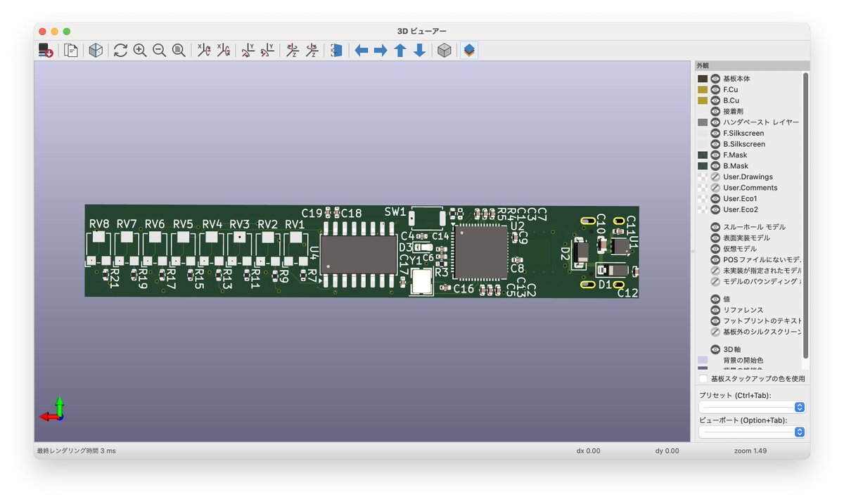Rotate Y counterclockwise
Screen dimensions: 844x504
(267, 50)
